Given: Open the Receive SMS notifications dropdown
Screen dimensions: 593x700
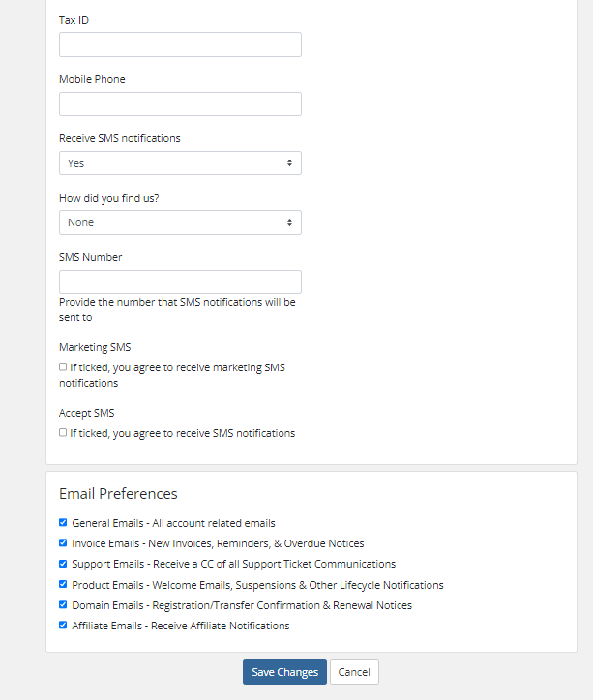Looking at the screenshot, I should tap(180, 163).
